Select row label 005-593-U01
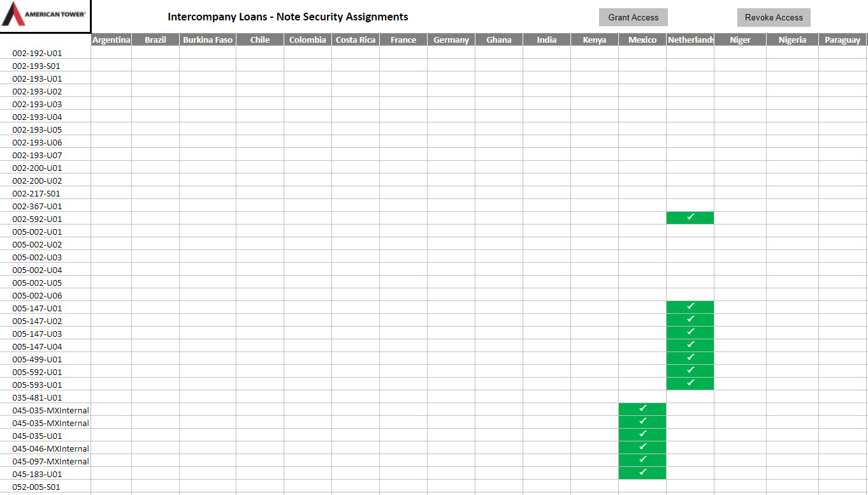 37,385
